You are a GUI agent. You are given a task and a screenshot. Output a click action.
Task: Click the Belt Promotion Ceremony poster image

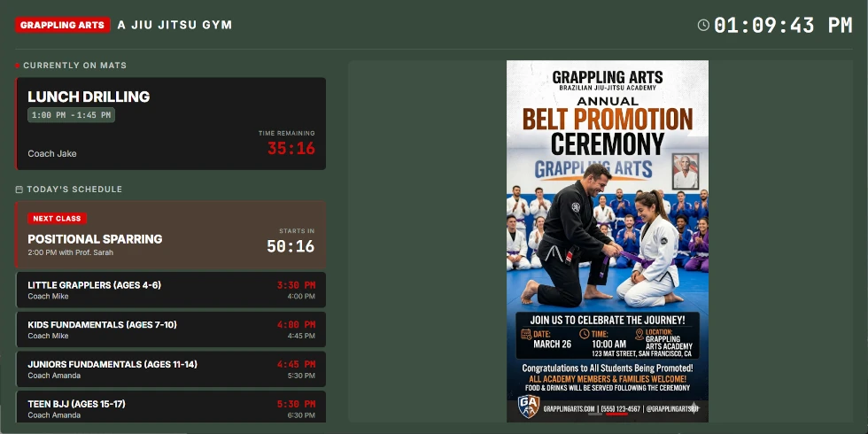pos(608,241)
